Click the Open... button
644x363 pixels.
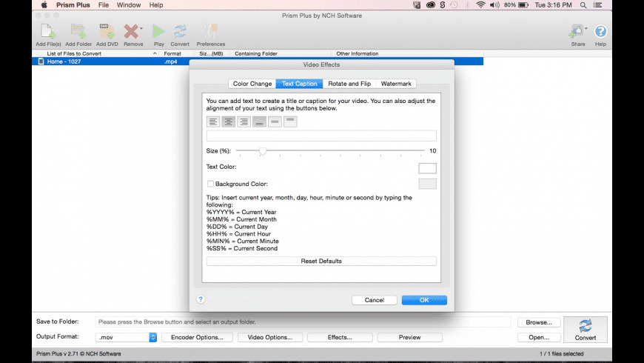click(539, 337)
